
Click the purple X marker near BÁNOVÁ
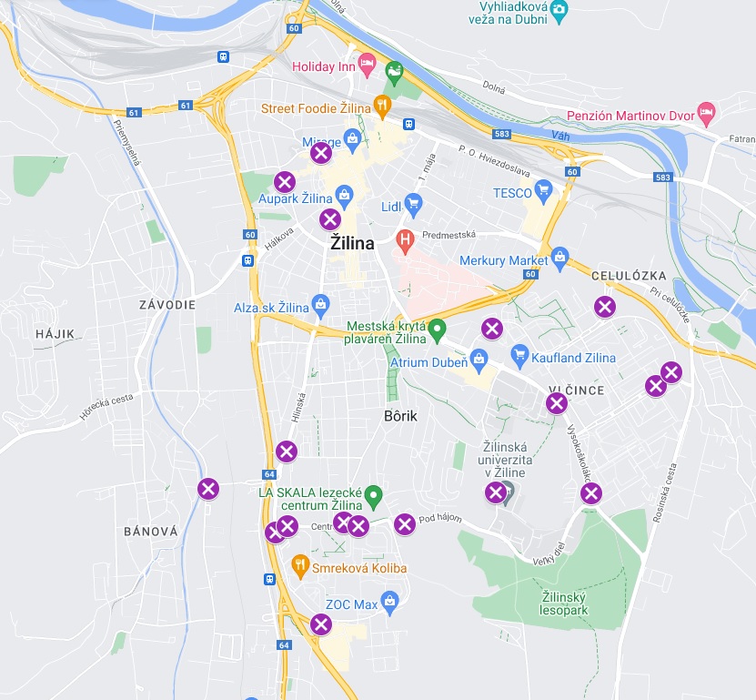pos(208,489)
